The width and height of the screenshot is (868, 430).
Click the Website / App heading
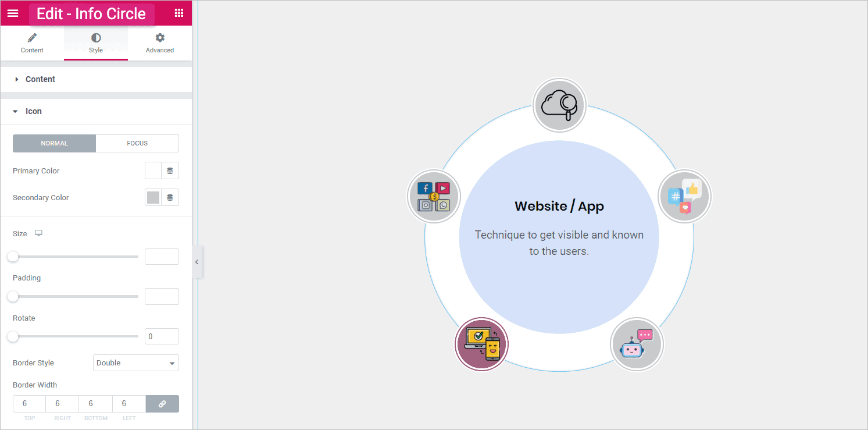pyautogui.click(x=559, y=206)
